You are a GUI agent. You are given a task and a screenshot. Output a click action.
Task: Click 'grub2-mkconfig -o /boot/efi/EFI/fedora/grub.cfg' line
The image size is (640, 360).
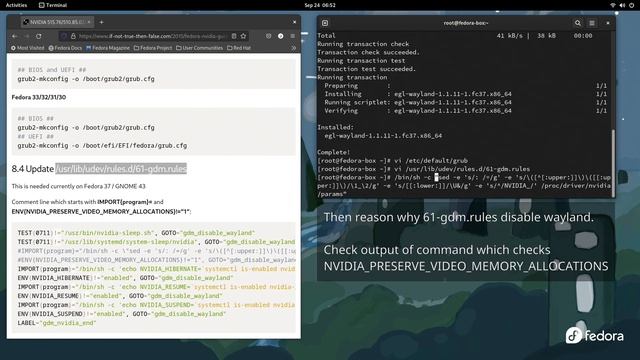click(102, 145)
